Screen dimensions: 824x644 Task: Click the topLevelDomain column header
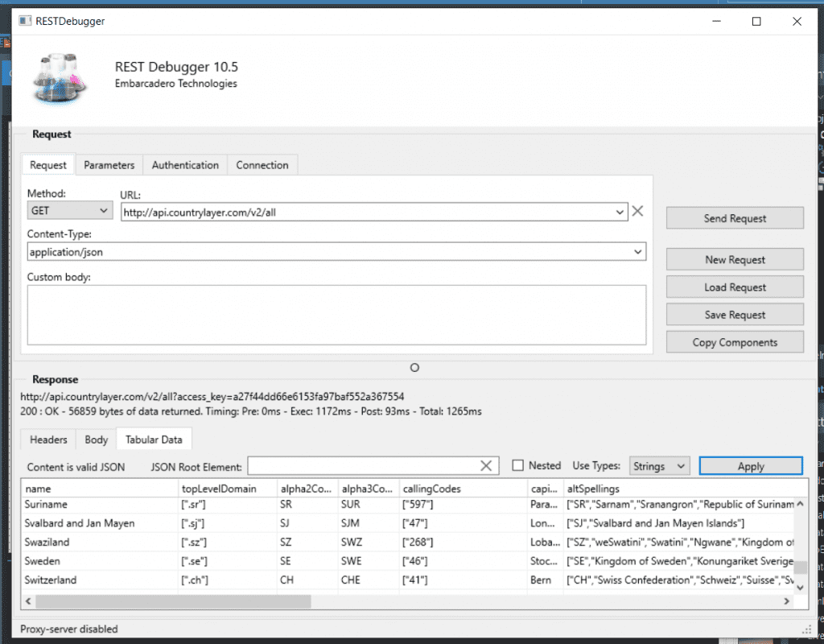coord(228,489)
